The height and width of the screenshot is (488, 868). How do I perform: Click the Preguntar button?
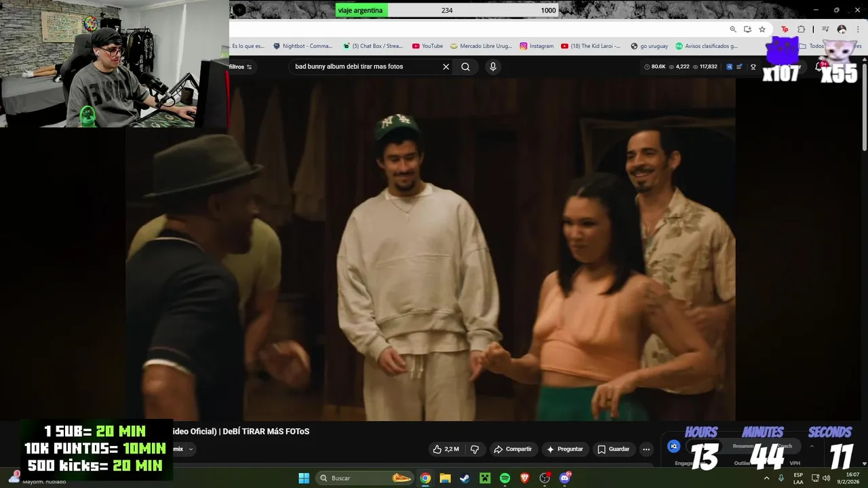click(x=565, y=449)
